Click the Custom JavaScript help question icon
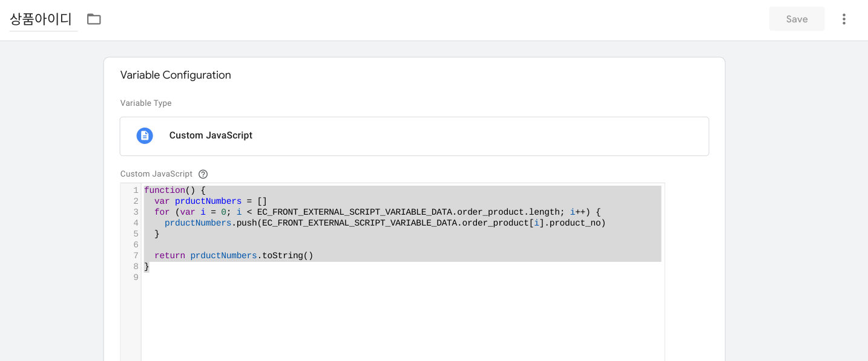 203,174
